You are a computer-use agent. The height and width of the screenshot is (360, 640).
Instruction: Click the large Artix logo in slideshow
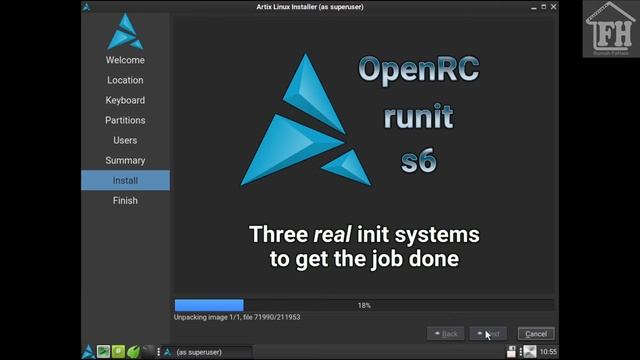coord(306,120)
